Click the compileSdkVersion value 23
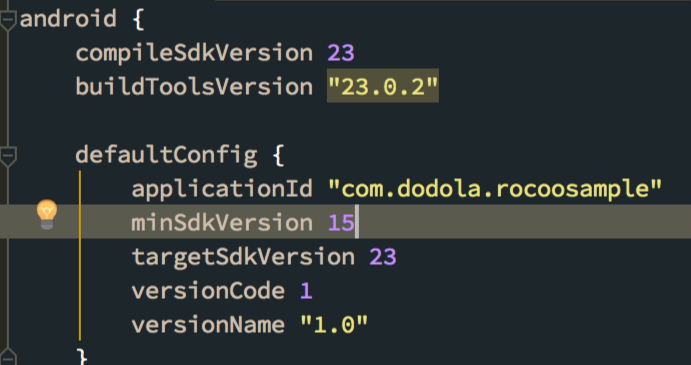This screenshot has width=691, height=365. point(341,52)
